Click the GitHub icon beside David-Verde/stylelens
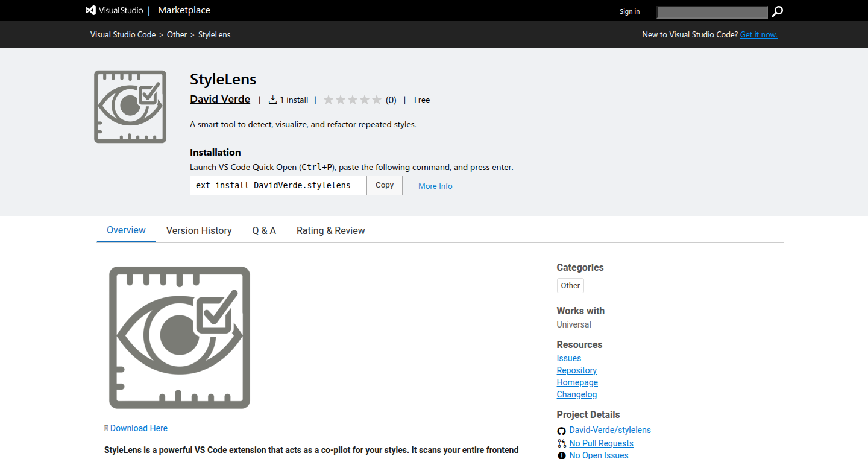The image size is (868, 459). click(x=561, y=431)
